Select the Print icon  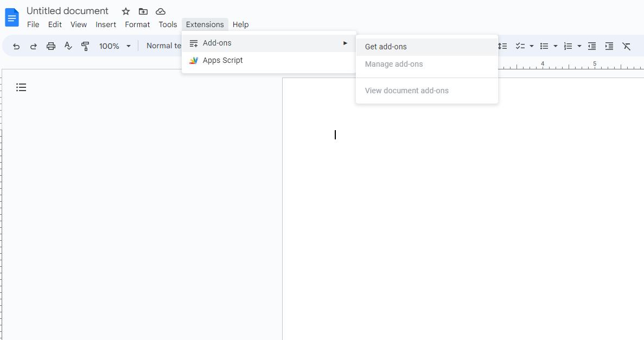point(50,46)
